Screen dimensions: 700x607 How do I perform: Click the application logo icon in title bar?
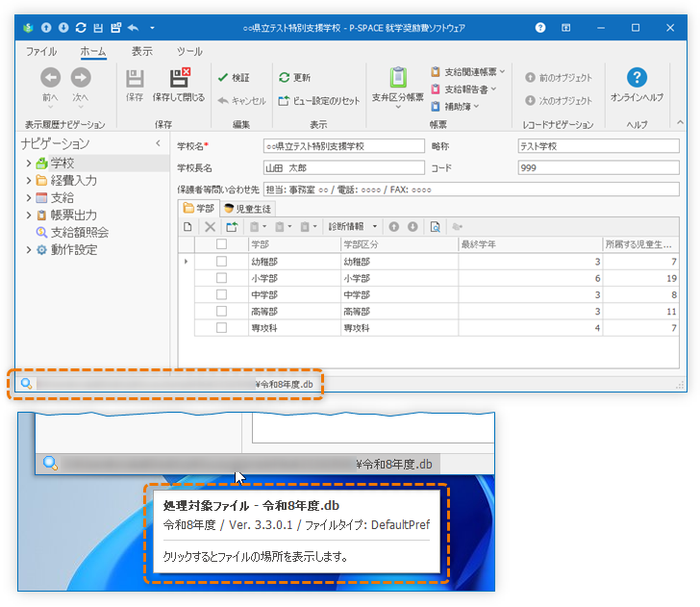pyautogui.click(x=28, y=28)
